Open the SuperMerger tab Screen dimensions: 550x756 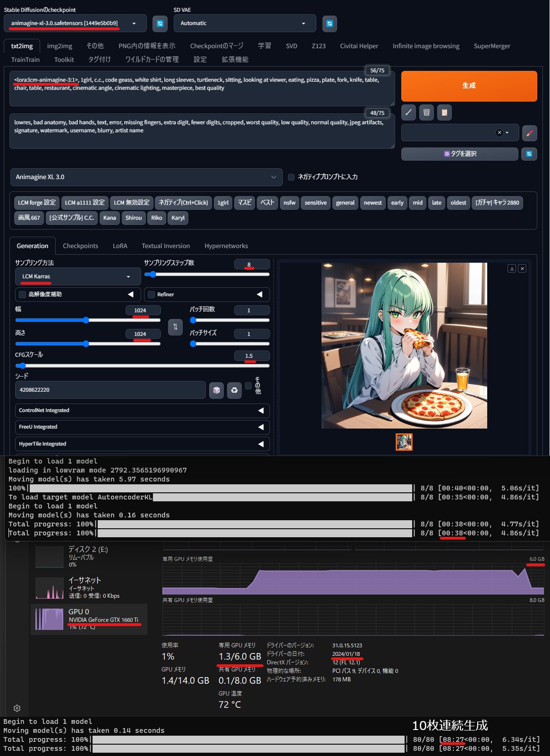[492, 46]
